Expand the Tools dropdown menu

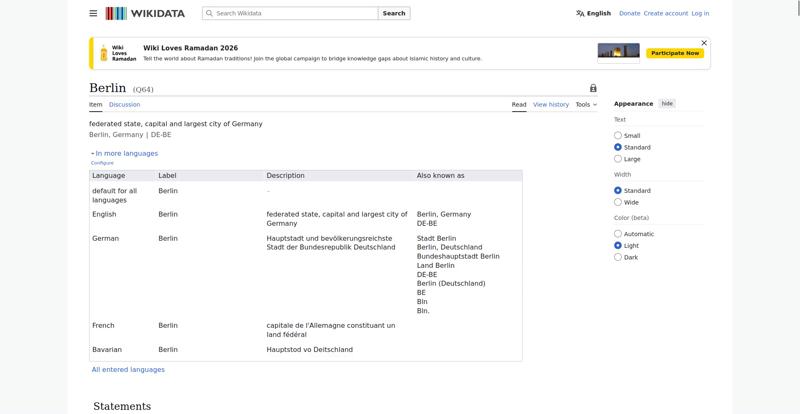(586, 104)
